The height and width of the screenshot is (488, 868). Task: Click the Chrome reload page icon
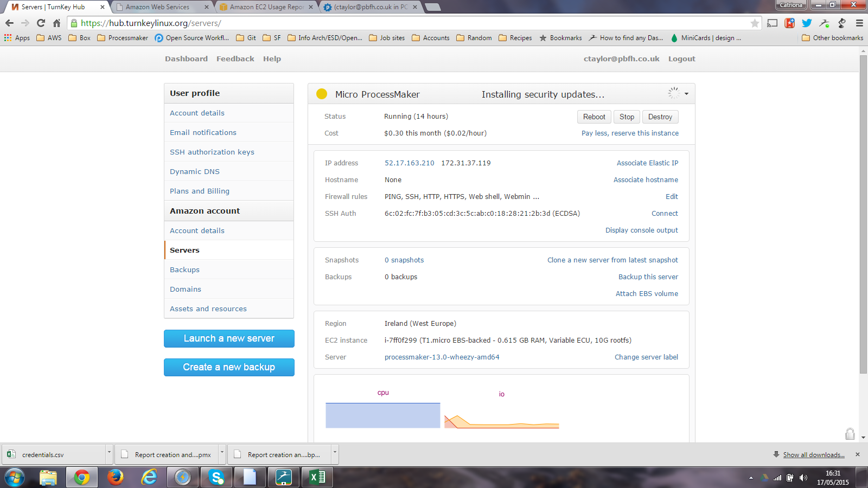click(41, 23)
